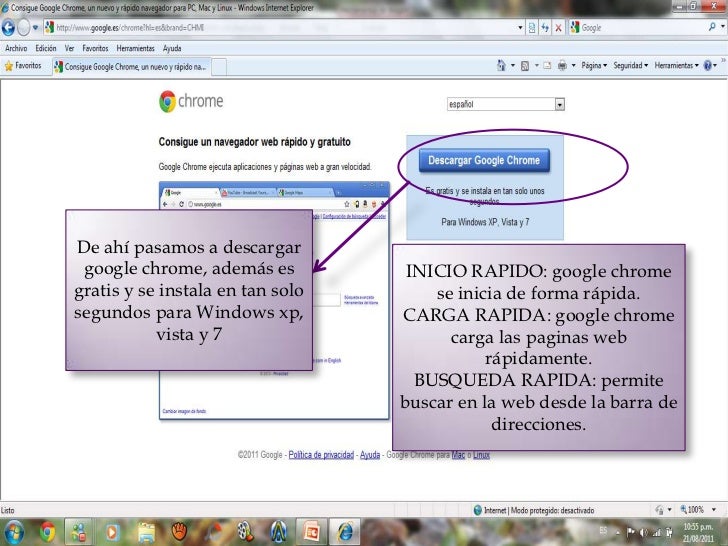Click the Home page icon
This screenshot has width=728, height=546.
[x=501, y=65]
